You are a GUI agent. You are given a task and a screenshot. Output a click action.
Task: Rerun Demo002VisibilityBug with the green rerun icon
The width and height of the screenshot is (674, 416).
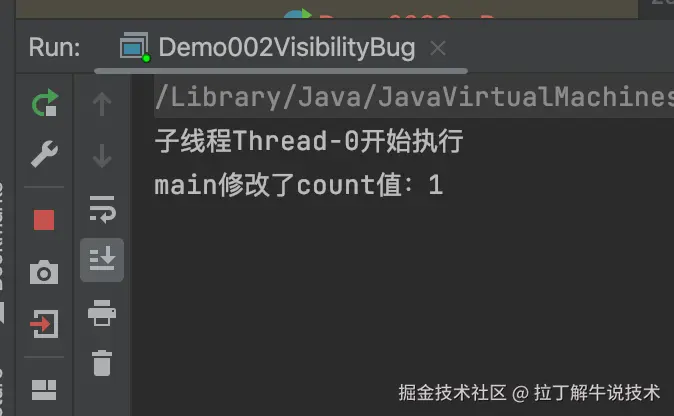click(45, 103)
